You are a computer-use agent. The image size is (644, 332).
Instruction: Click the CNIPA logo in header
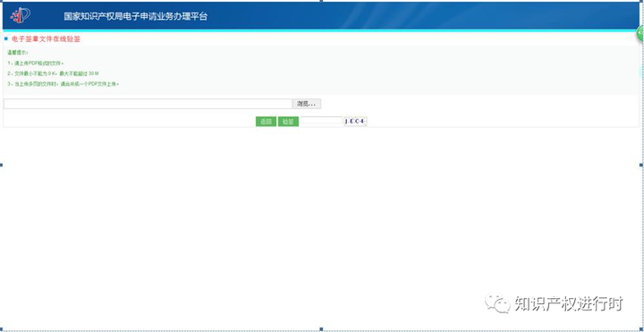(20, 15)
